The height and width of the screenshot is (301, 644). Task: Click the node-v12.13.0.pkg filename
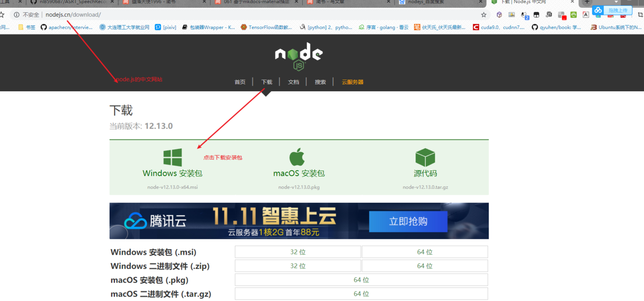(x=299, y=187)
